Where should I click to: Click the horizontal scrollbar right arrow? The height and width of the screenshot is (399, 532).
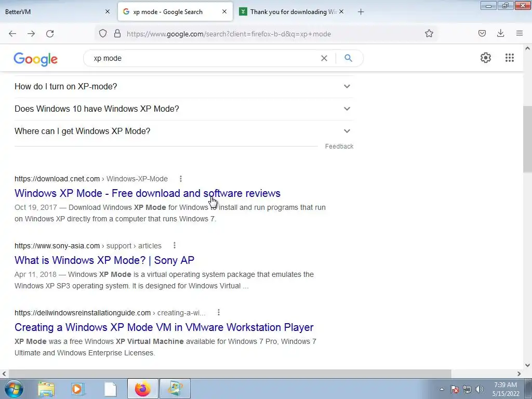[519, 374]
